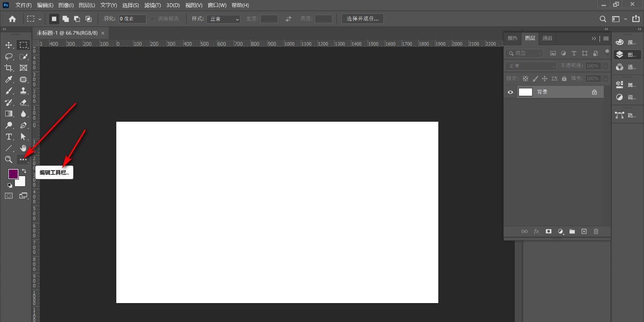Select the Line tool
The width and height of the screenshot is (644, 322).
coord(8,148)
